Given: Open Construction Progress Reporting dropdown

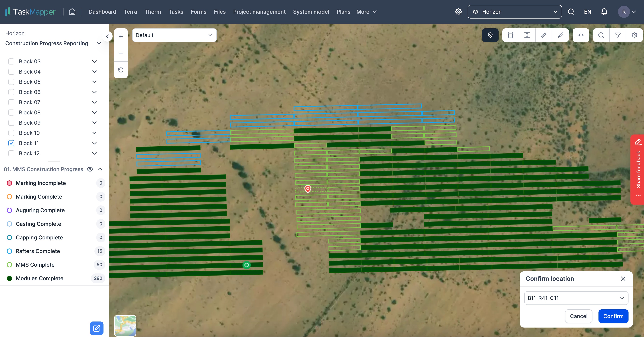Looking at the screenshot, I should tap(53, 43).
